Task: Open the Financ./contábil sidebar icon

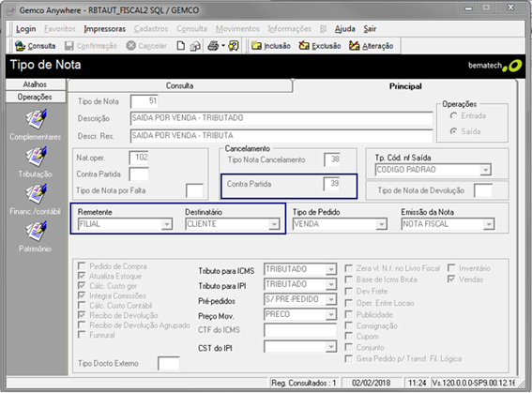Action: point(36,193)
